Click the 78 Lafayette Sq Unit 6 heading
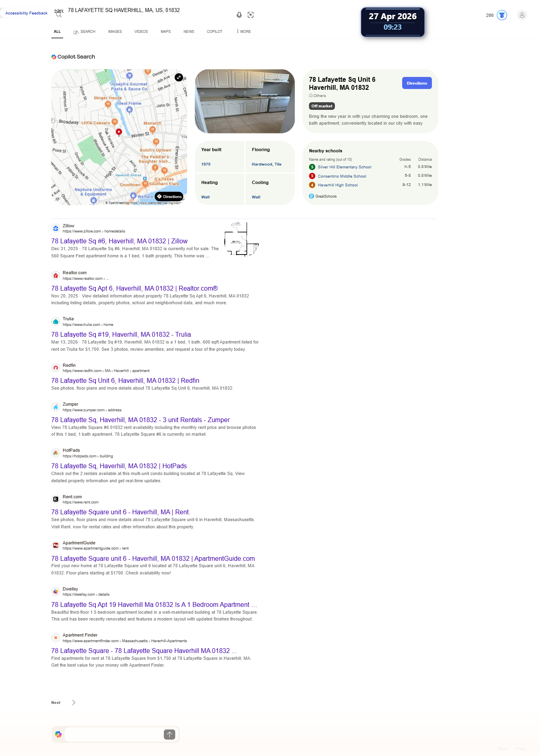This screenshot has height=756, width=540. pos(342,84)
